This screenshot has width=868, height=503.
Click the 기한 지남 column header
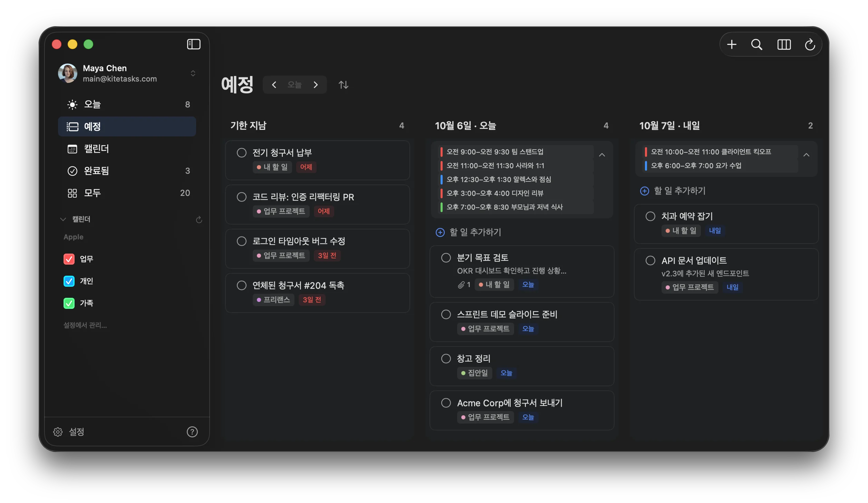[248, 126]
